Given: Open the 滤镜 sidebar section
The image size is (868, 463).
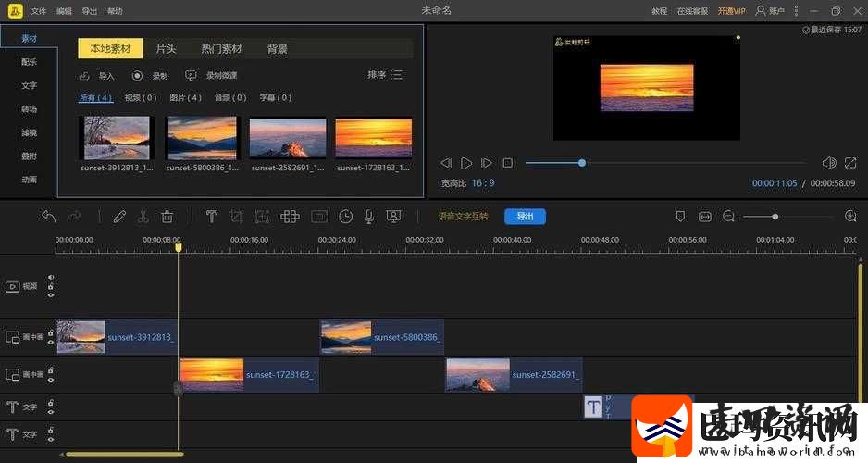Looking at the screenshot, I should pos(29,132).
